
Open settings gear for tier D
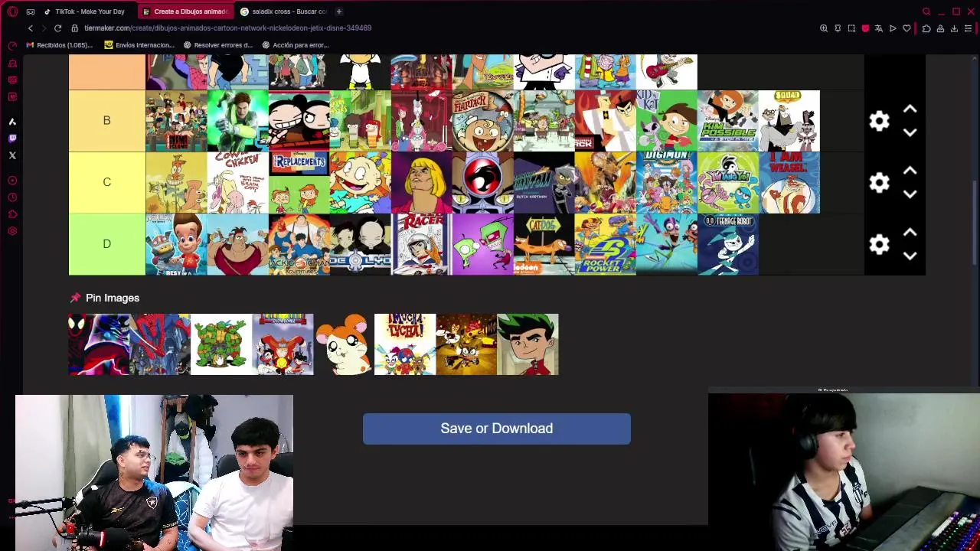tap(880, 244)
